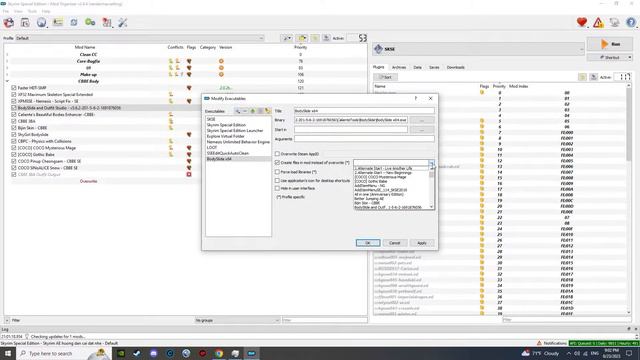
Task: Uncheck the Faster HDT-SMP mod
Action: pyautogui.click(x=14, y=88)
